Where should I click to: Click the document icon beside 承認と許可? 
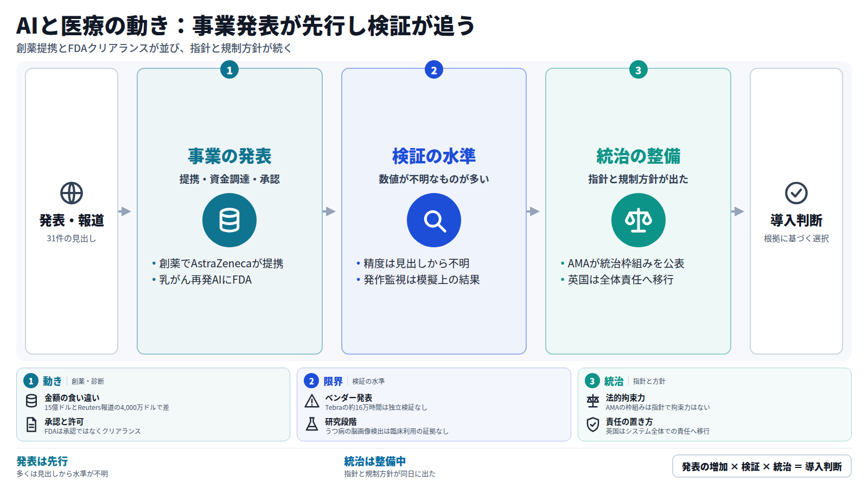pos(31,425)
